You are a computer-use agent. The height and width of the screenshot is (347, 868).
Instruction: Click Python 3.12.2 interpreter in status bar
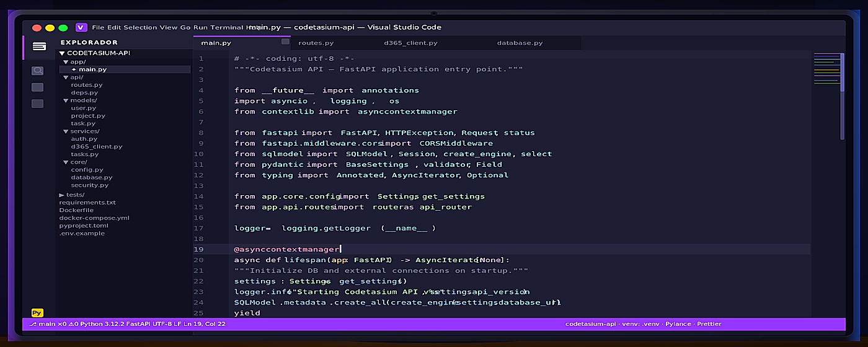coord(102,324)
